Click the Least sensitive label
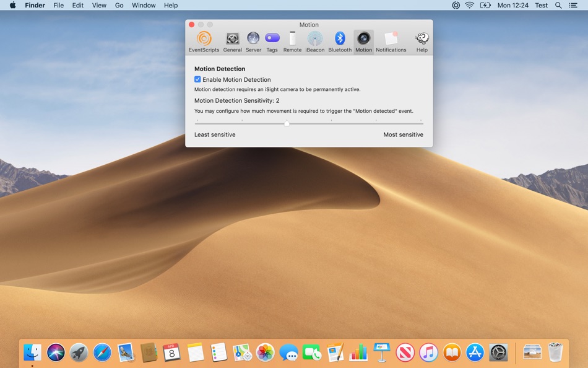 (215, 134)
